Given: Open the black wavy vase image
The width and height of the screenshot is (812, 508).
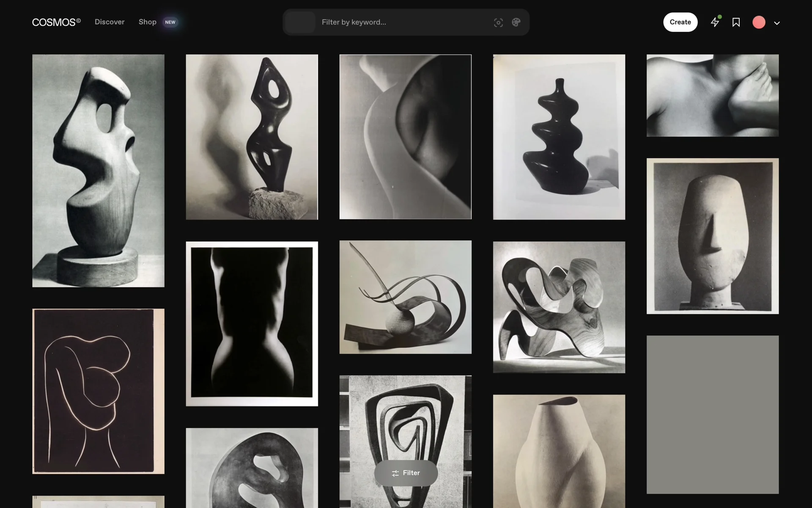Looking at the screenshot, I should pyautogui.click(x=559, y=137).
